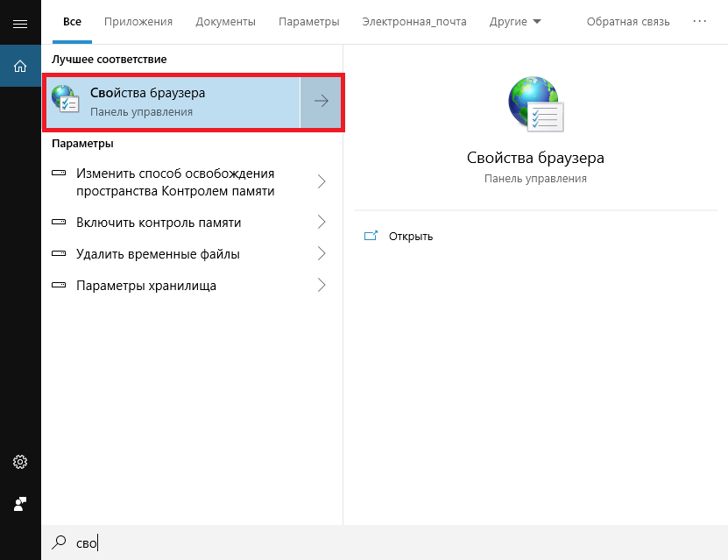Switch to the Документы tab
Screen dimensions: 728x560
pyautogui.click(x=225, y=21)
